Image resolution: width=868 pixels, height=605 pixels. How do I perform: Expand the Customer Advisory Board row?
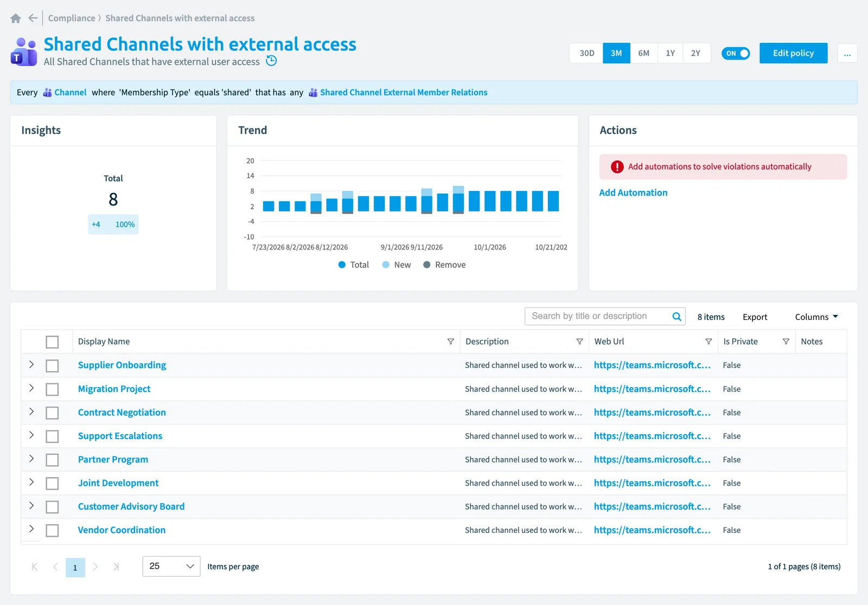[x=31, y=505]
